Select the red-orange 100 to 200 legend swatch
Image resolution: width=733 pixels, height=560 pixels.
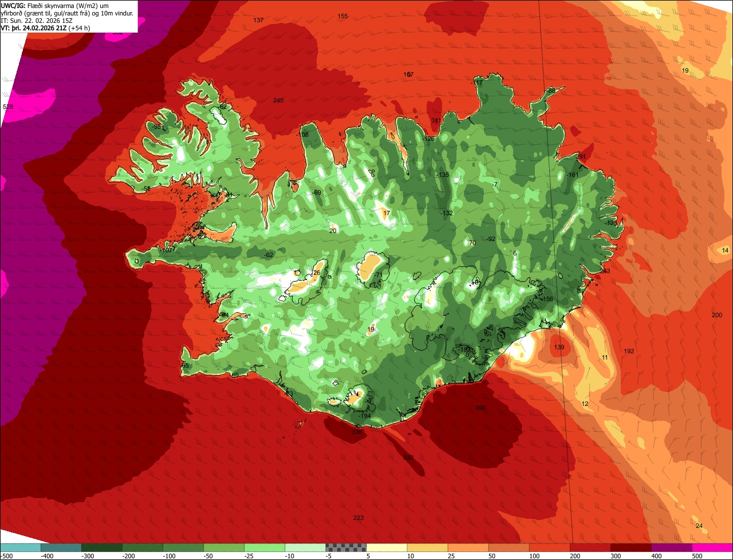coord(549,547)
